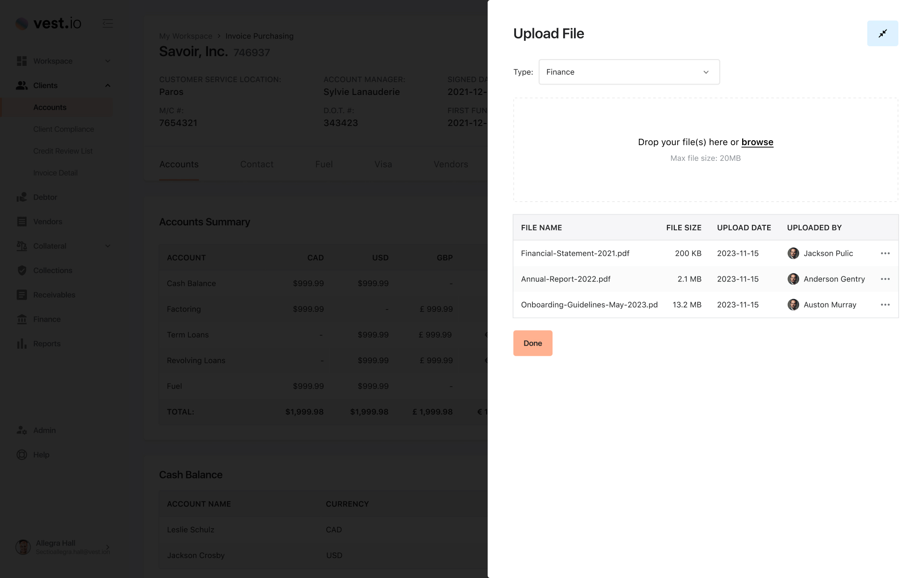The width and height of the screenshot is (924, 578).
Task: Collapse the Clients sidebar section
Action: click(108, 86)
